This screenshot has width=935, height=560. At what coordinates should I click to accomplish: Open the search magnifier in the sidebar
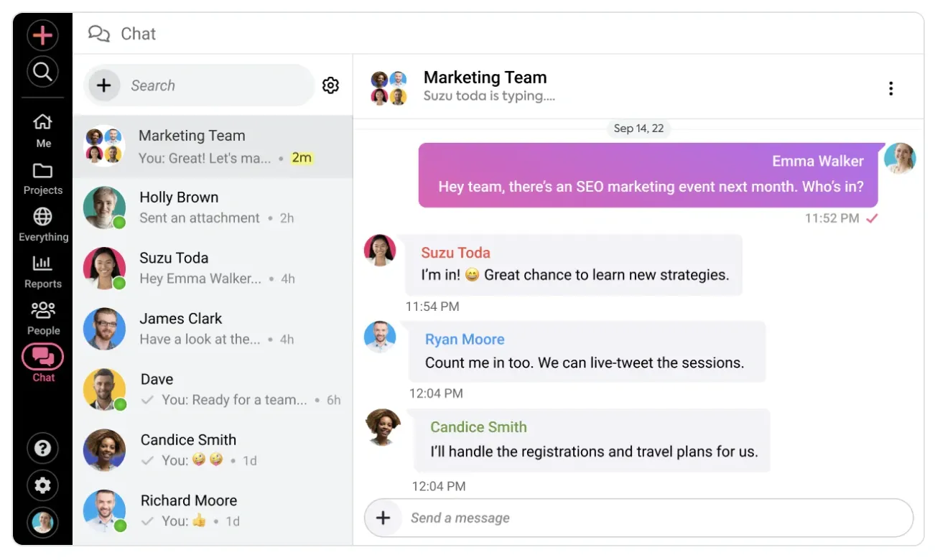pyautogui.click(x=42, y=71)
